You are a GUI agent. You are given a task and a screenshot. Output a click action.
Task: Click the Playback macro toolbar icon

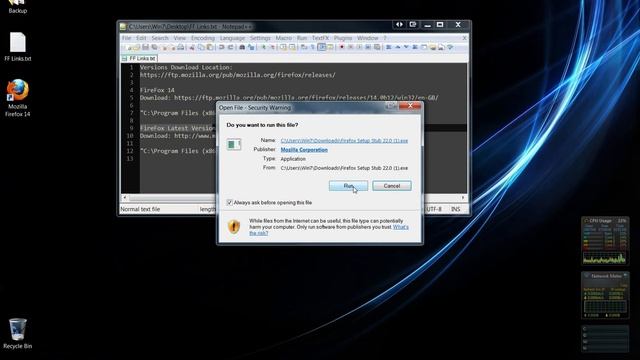360,47
